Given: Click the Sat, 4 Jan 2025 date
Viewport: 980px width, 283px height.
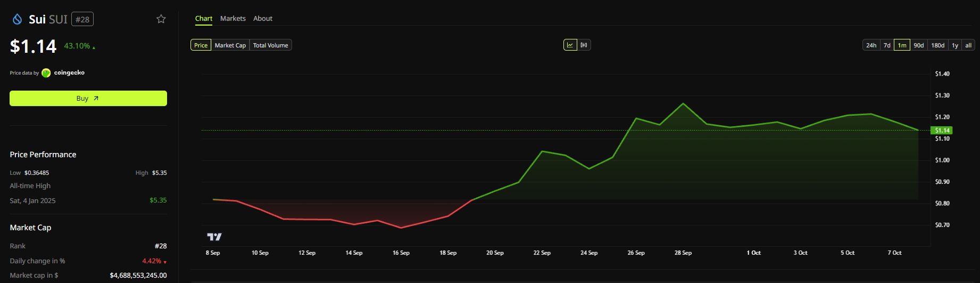Looking at the screenshot, I should click(32, 201).
